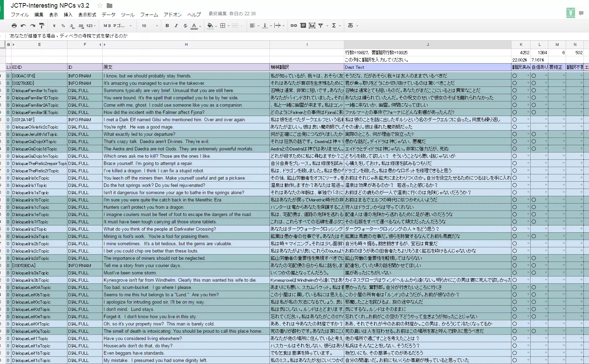Open the ファイル menu

click(20, 15)
